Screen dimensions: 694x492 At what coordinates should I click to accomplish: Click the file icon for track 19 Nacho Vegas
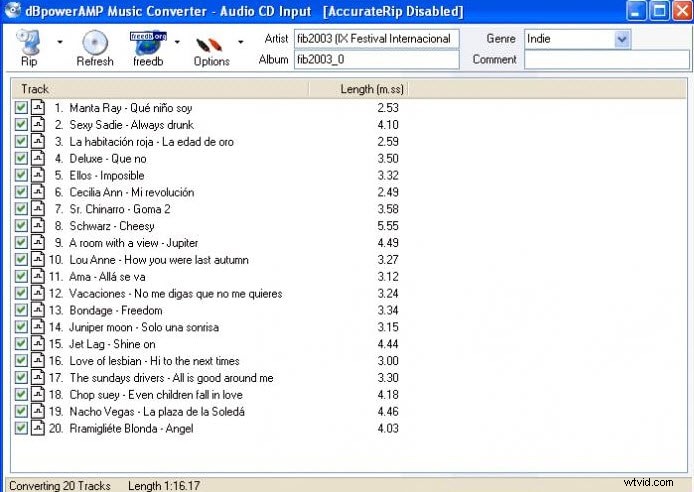(x=38, y=411)
